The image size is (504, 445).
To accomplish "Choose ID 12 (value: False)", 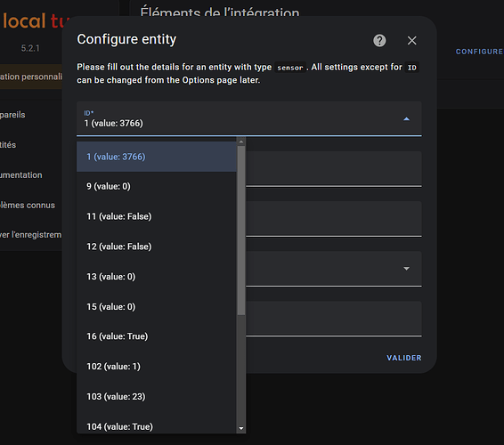I will point(157,247).
